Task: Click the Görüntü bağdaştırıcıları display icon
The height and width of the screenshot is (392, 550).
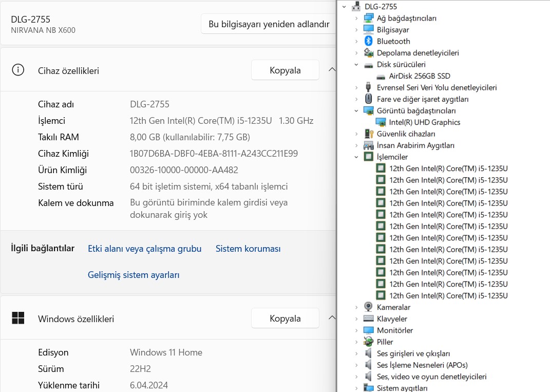Action: [368, 110]
